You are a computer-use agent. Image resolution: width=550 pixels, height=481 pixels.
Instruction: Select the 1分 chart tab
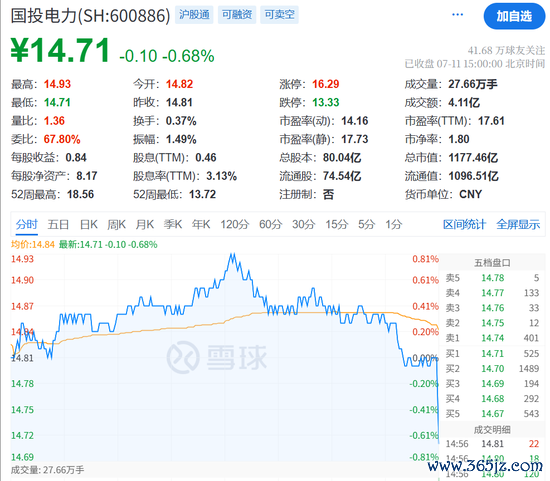pyautogui.click(x=394, y=224)
